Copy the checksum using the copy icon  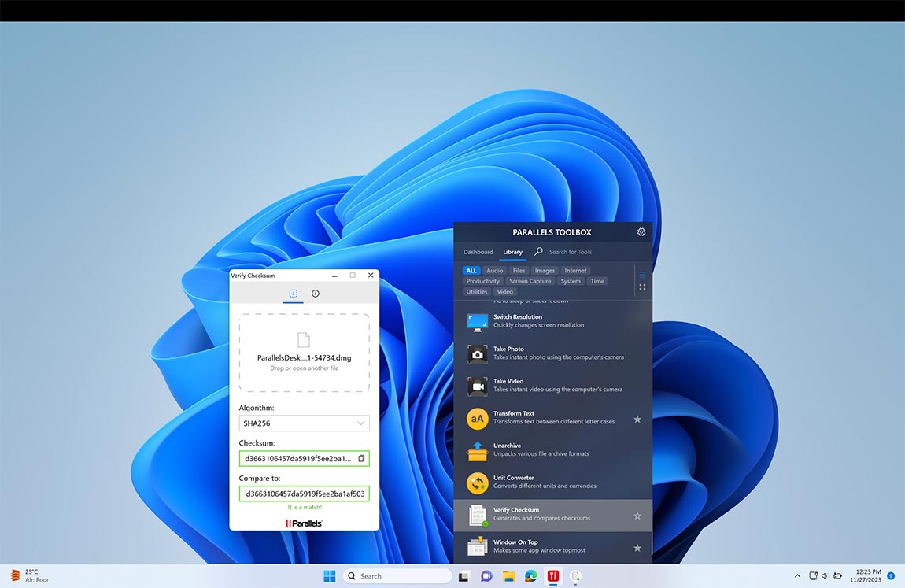tap(361, 457)
